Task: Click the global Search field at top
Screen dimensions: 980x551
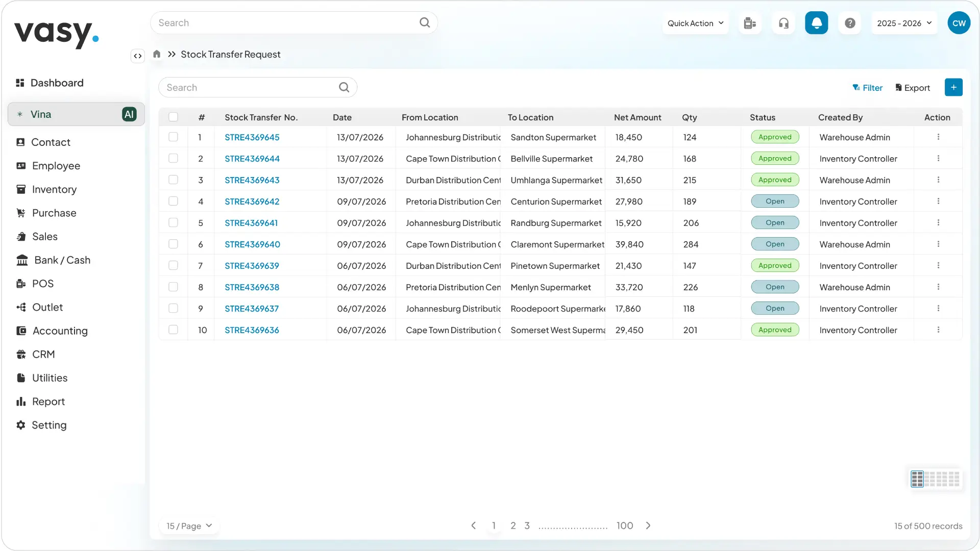Action: 294,23
